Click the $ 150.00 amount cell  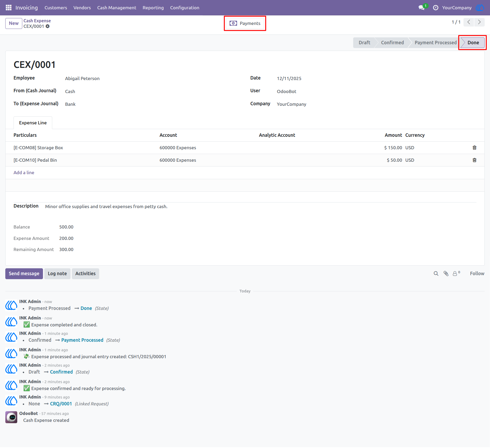click(x=393, y=148)
